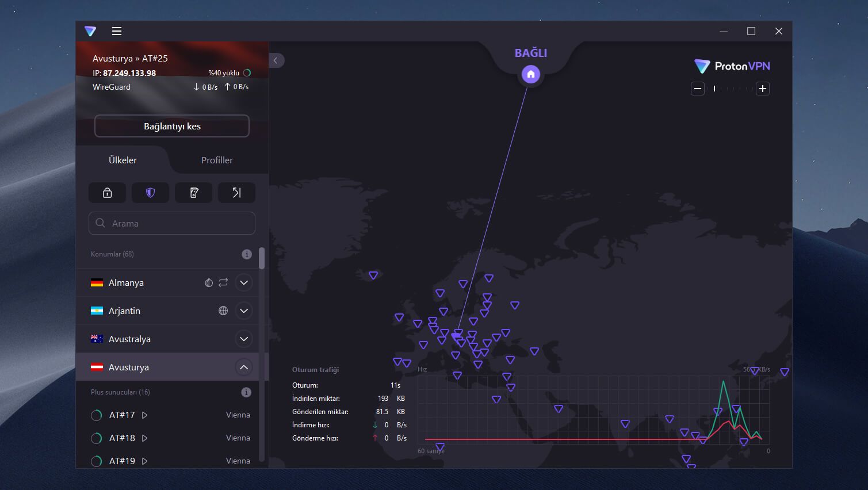The height and width of the screenshot is (490, 868).
Task: Toggle Secure Core lock icon
Action: [x=107, y=193]
